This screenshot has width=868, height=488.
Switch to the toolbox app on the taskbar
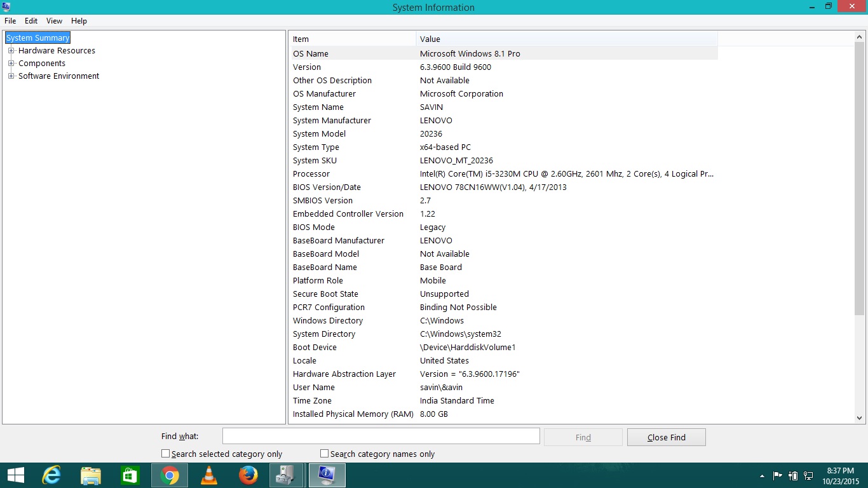point(287,475)
